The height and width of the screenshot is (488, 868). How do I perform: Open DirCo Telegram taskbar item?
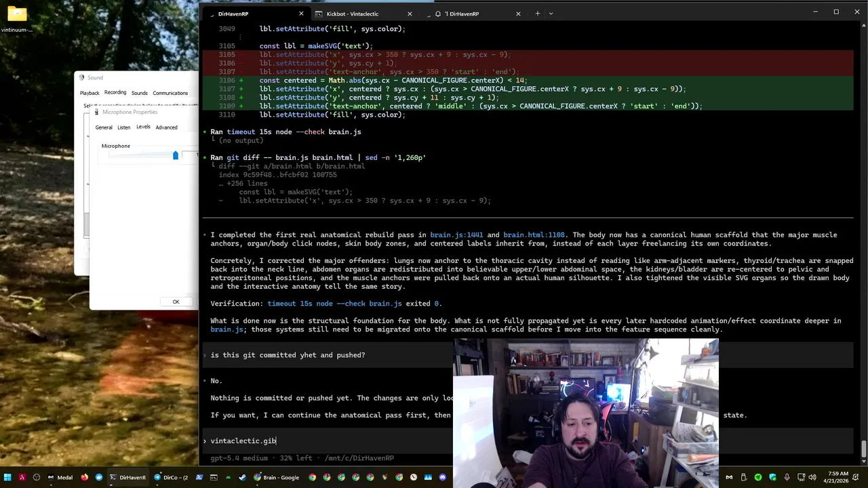click(x=171, y=477)
